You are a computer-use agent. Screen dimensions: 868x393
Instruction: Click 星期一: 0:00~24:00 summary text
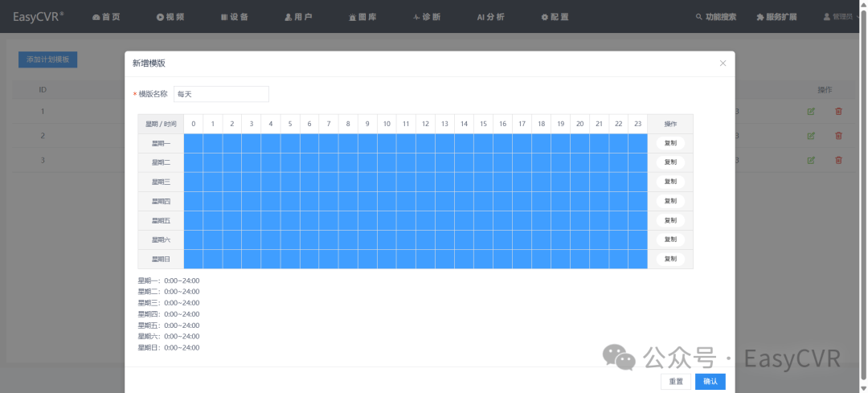point(169,280)
